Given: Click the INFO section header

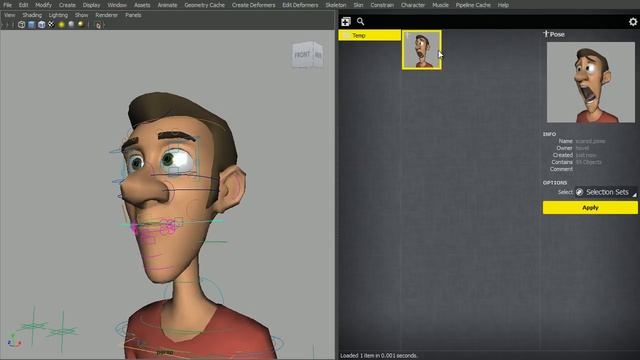Looking at the screenshot, I should [x=549, y=134].
